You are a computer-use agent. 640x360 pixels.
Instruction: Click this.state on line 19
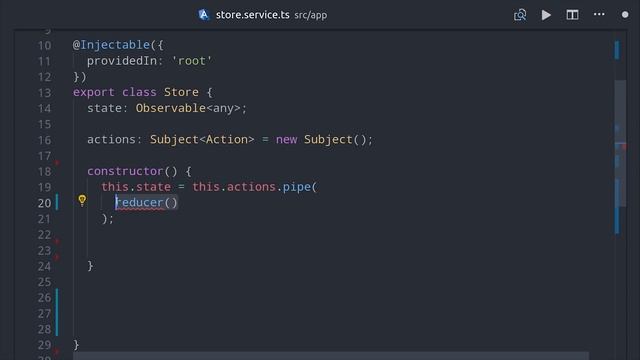(x=136, y=187)
